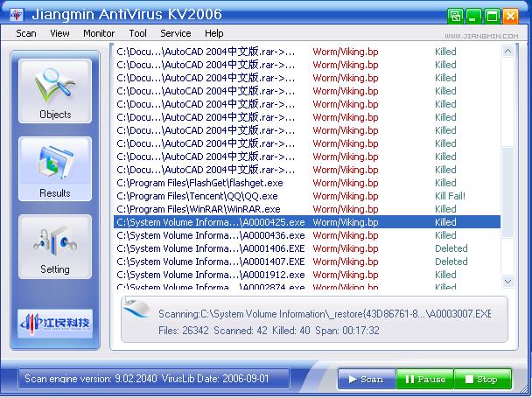The width and height of the screenshot is (532, 398).
Task: Pause the running scan
Action: [x=424, y=379]
